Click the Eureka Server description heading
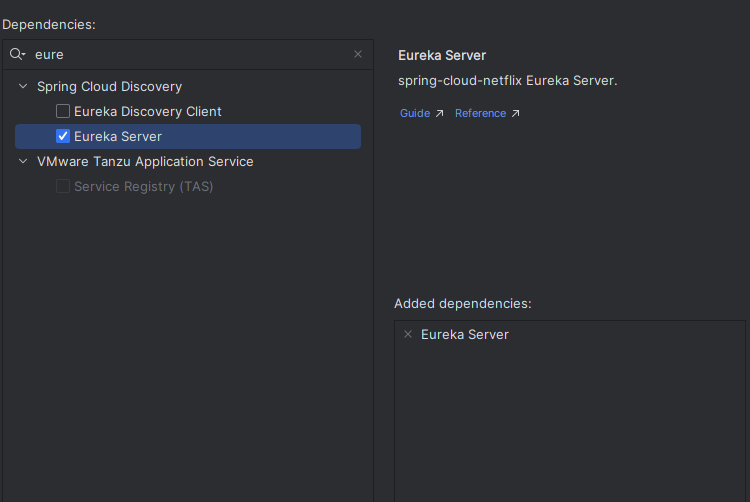 (x=442, y=55)
